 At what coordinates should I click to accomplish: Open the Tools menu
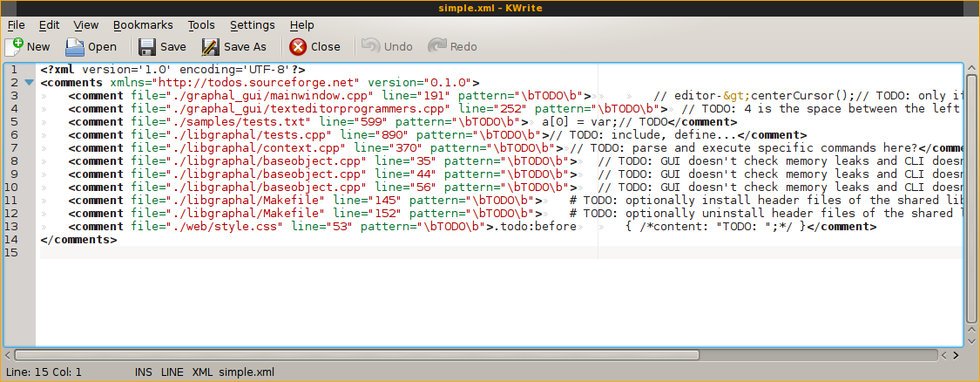coord(201,25)
